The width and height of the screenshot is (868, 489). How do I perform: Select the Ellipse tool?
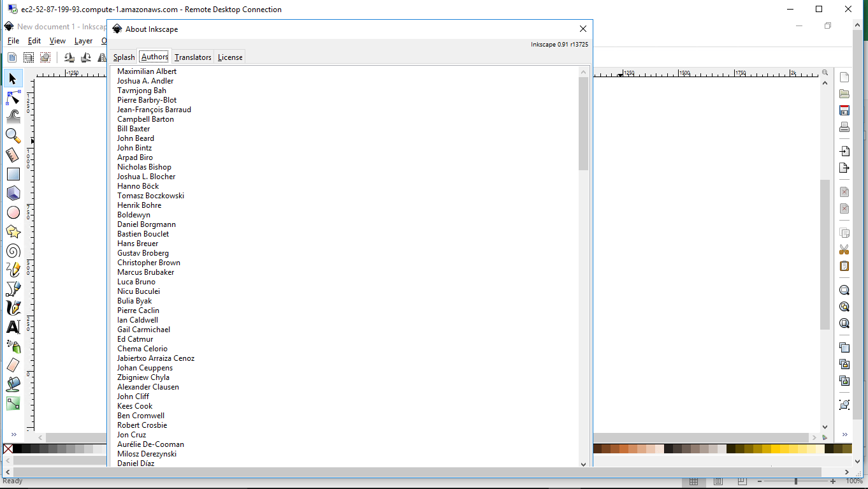tap(13, 212)
